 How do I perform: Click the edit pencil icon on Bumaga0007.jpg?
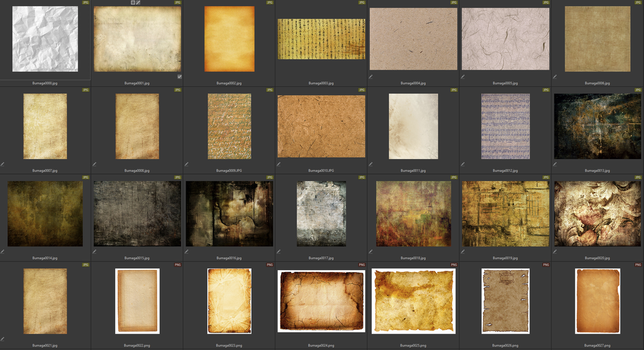coord(3,164)
